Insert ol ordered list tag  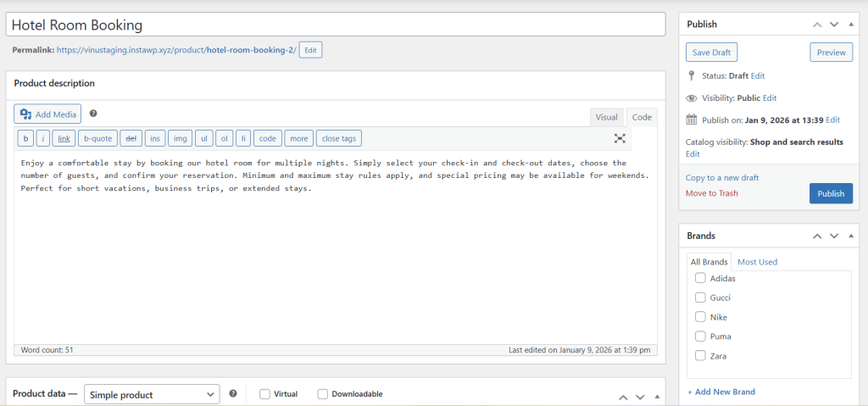224,138
